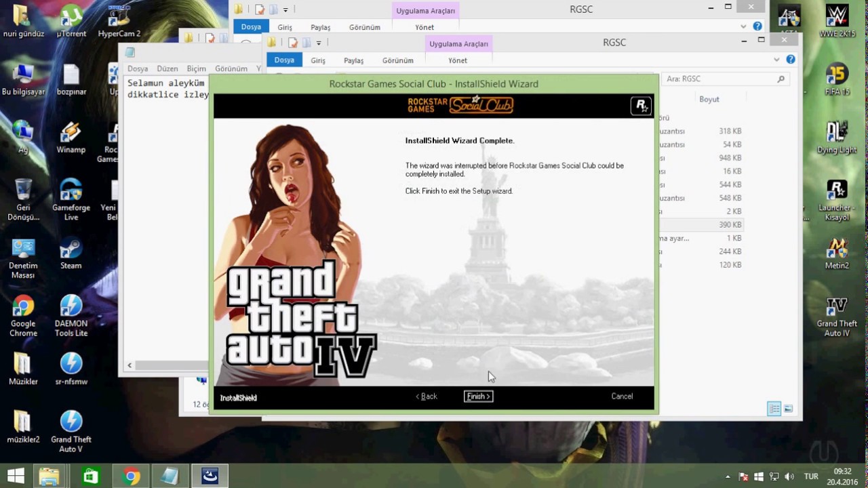
Task: Open Help in the front Explorer window
Action: 790,60
